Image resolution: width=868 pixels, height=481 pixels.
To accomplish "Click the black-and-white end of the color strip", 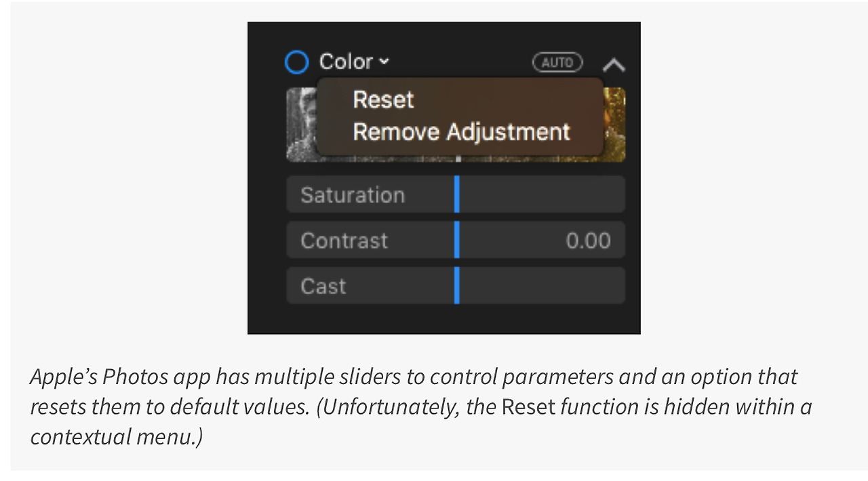I will click(x=300, y=125).
